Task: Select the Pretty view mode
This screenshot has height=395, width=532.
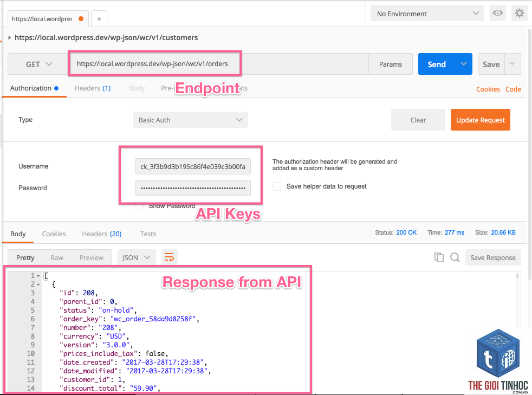Action: (25, 257)
